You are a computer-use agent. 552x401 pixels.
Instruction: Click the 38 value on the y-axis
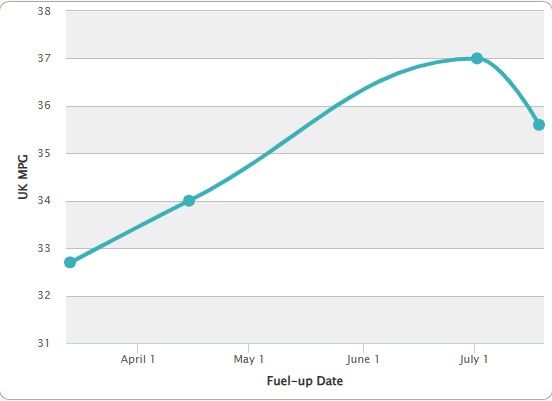[44, 11]
